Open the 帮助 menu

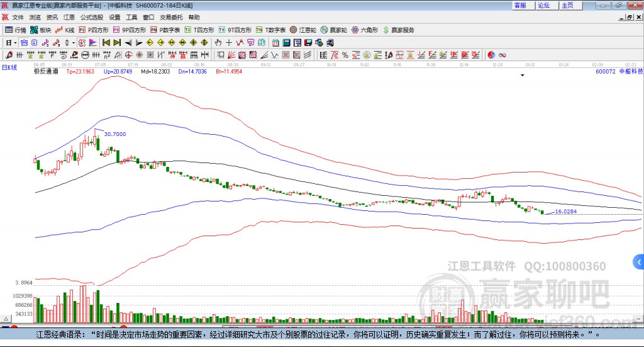(194, 17)
